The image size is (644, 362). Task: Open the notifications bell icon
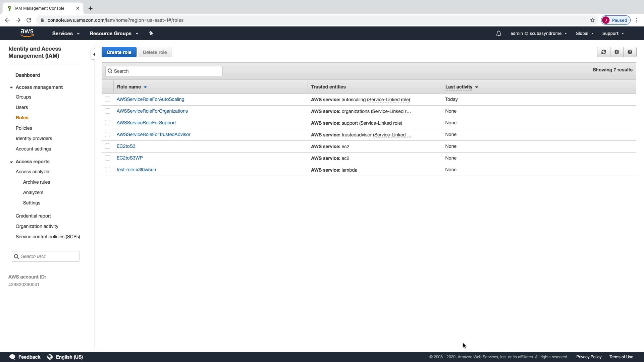click(498, 34)
